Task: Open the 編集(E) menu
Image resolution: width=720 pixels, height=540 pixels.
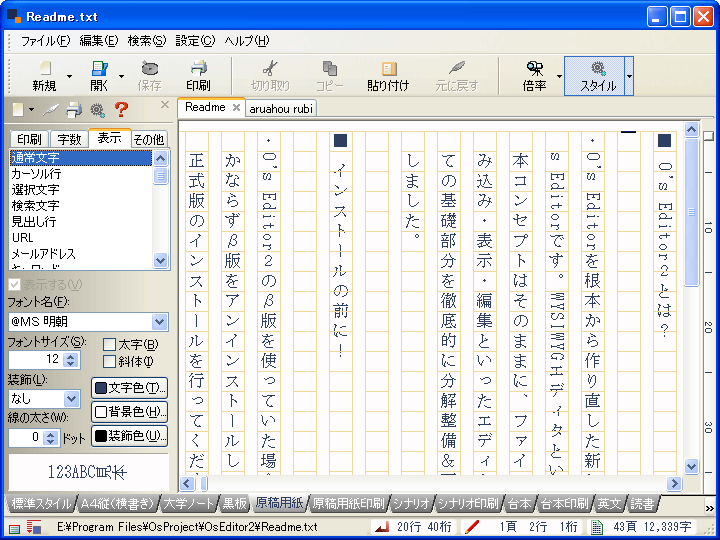Action: [x=99, y=41]
